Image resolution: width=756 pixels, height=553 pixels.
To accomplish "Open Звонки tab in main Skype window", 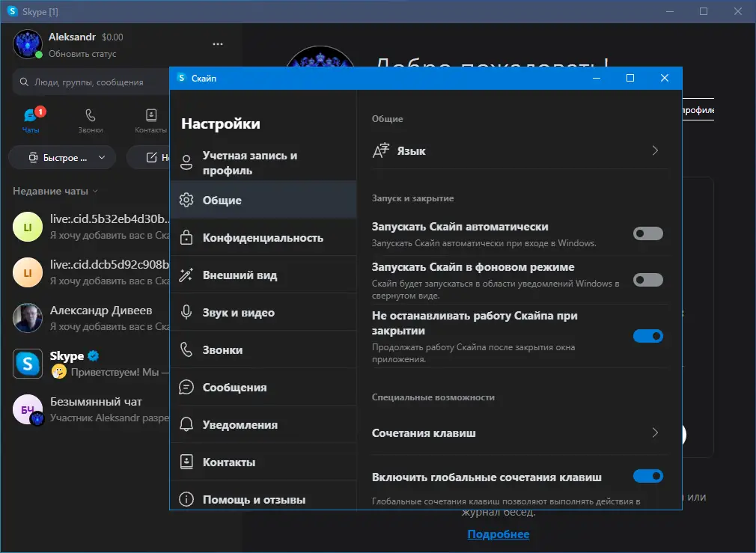I will [90, 120].
